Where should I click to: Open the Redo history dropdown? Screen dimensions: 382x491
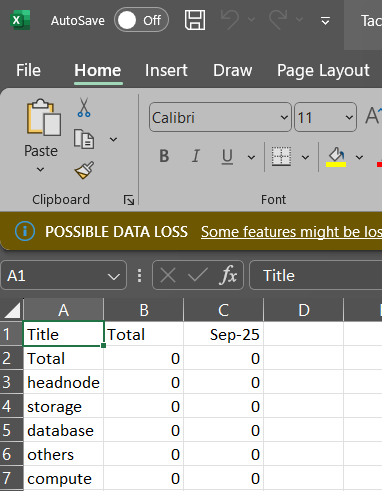[300, 20]
